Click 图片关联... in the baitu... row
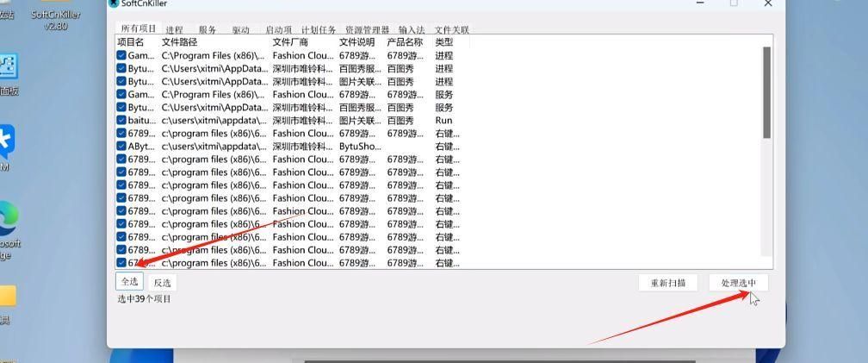 360,120
